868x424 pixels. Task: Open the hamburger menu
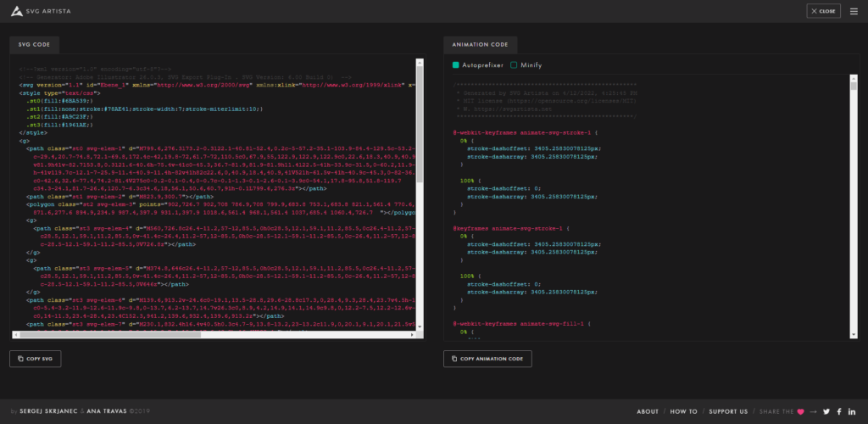point(854,11)
